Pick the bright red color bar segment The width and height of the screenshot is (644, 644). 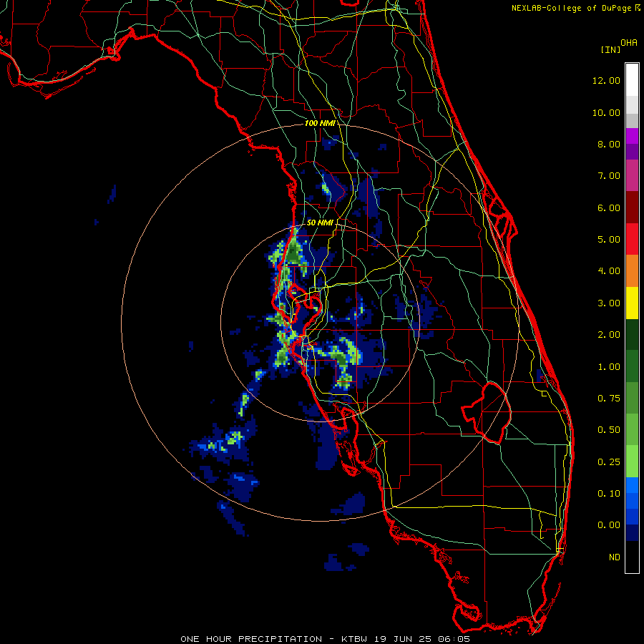tap(632, 239)
